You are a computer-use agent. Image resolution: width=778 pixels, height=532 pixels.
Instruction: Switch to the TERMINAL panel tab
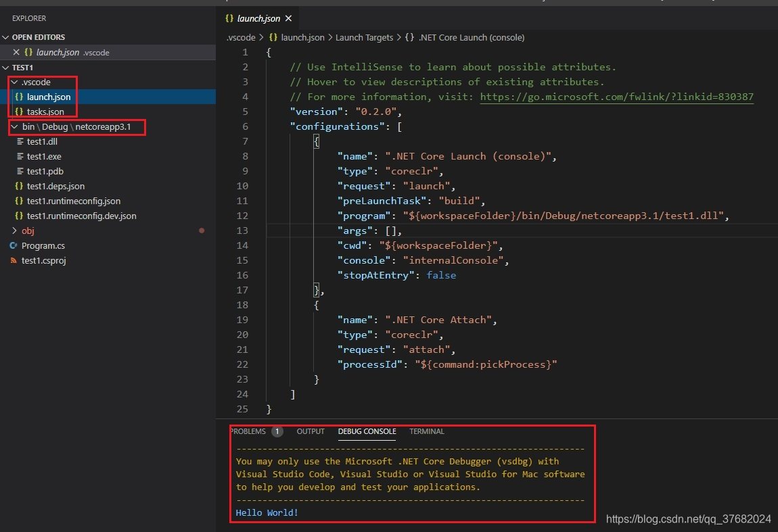point(427,431)
